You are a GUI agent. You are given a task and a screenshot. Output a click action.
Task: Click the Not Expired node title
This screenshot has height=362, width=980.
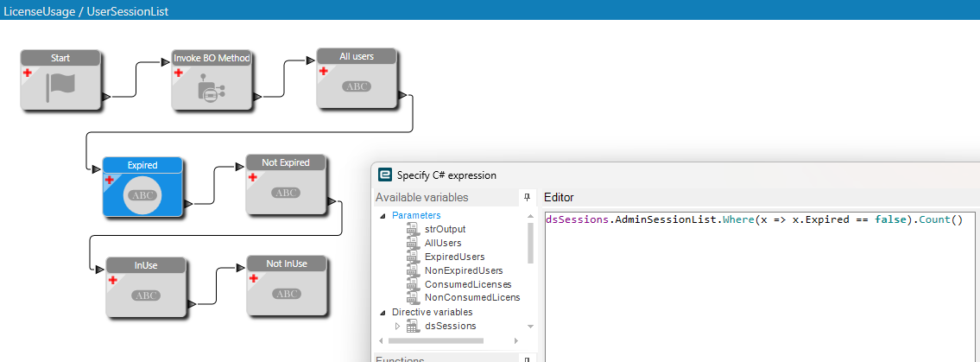pyautogui.click(x=286, y=162)
